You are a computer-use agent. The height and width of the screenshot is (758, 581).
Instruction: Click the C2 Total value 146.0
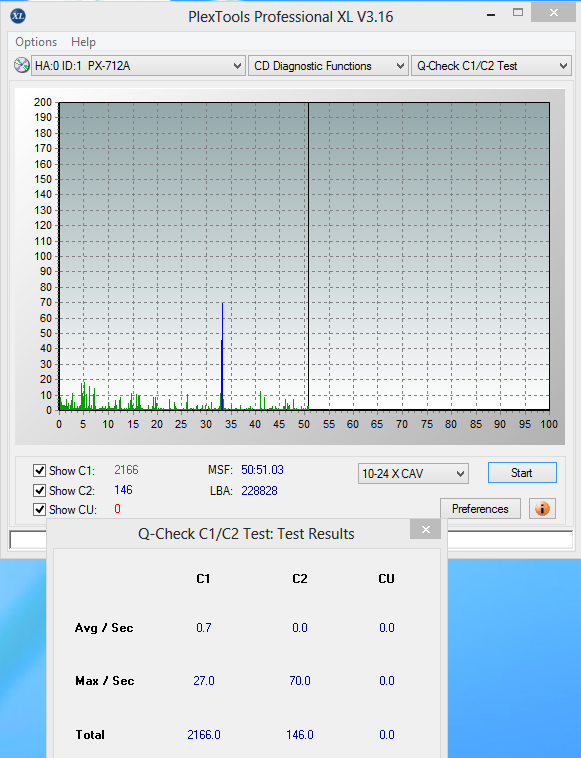[x=300, y=735]
